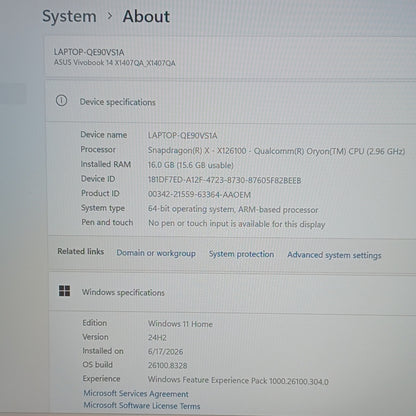Click the Product ID value 00342-21559-63364-AAOEM
This screenshot has height=416, width=416.
click(x=199, y=194)
